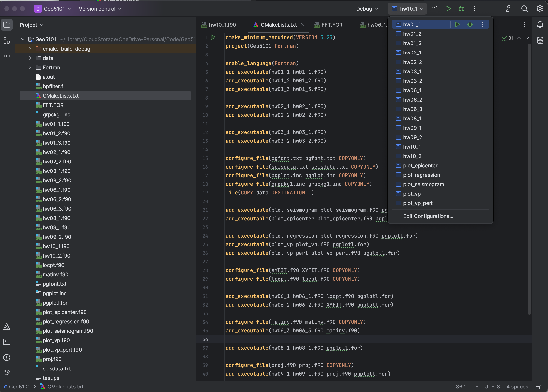548x392 pixels.
Task: Expand the cmake-build-debug folder
Action: pos(30,49)
